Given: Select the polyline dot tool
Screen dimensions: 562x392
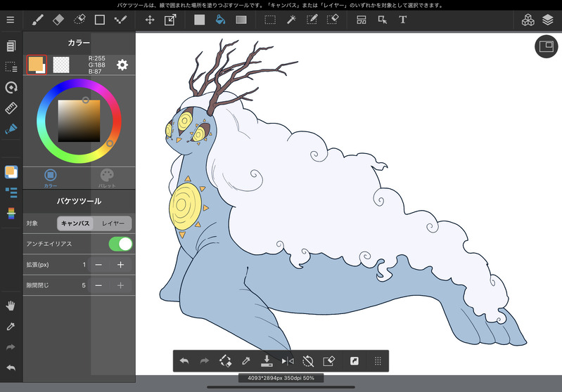Looking at the screenshot, I should tap(120, 20).
